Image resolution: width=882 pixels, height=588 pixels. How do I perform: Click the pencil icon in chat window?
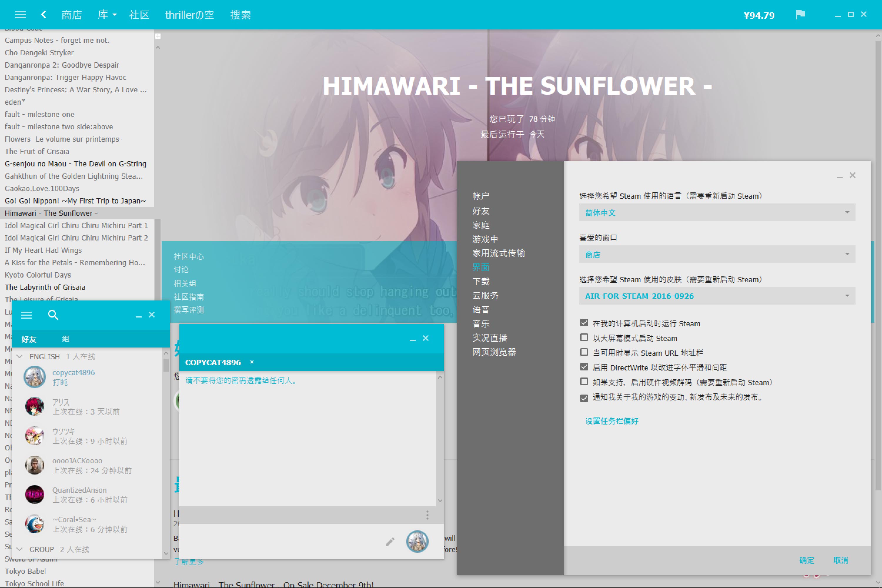point(390,542)
